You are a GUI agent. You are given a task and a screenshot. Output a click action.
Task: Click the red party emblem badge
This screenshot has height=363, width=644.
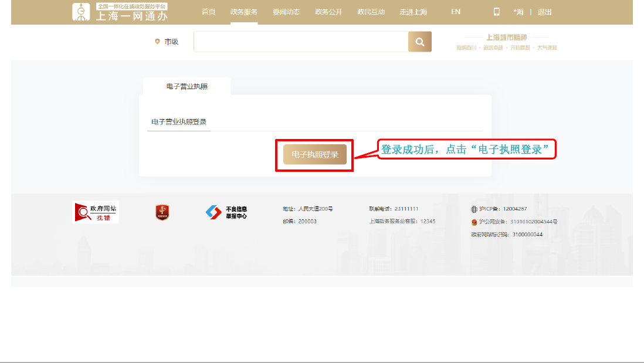click(x=162, y=212)
